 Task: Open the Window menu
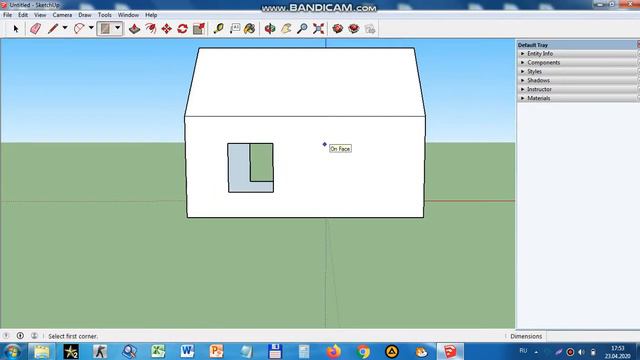point(128,15)
